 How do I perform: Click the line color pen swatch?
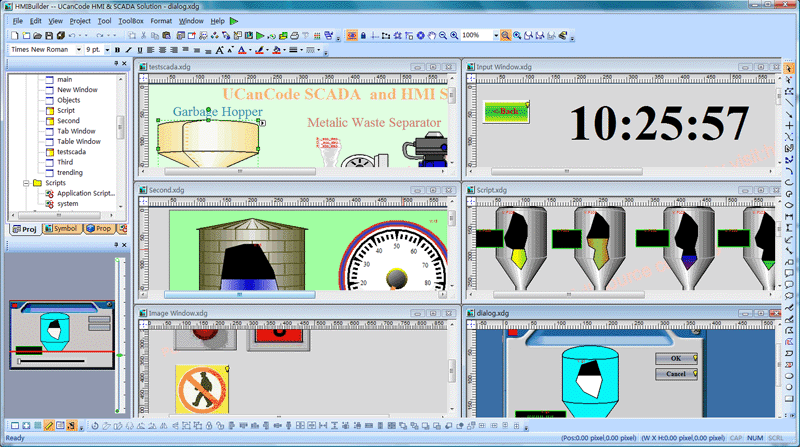(x=259, y=49)
